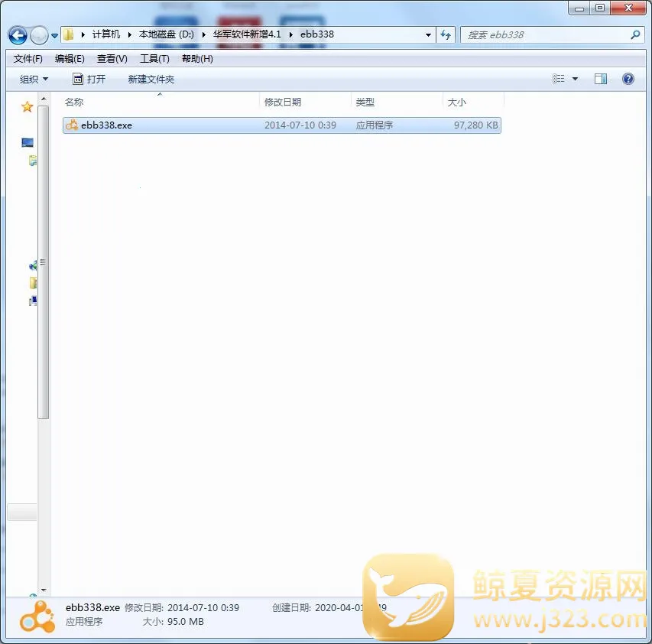
Task: Open the 组织 dropdown
Action: pos(34,79)
